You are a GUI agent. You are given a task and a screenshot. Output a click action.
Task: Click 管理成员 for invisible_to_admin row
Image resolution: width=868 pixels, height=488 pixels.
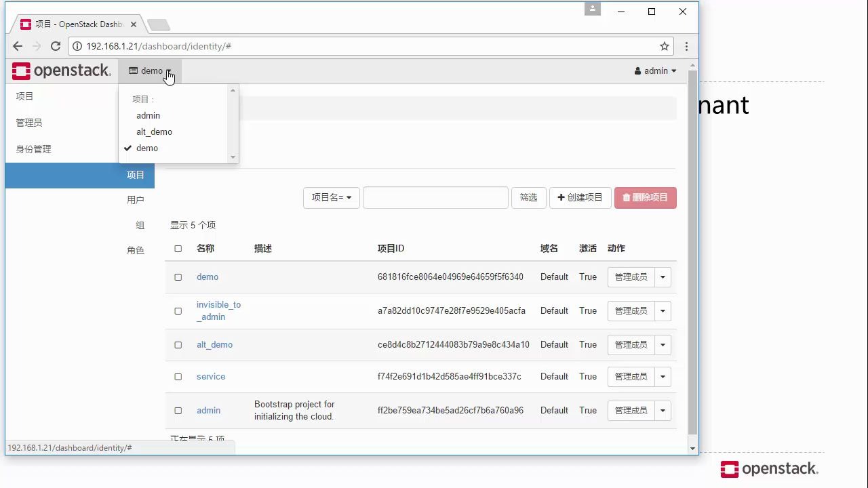click(631, 310)
